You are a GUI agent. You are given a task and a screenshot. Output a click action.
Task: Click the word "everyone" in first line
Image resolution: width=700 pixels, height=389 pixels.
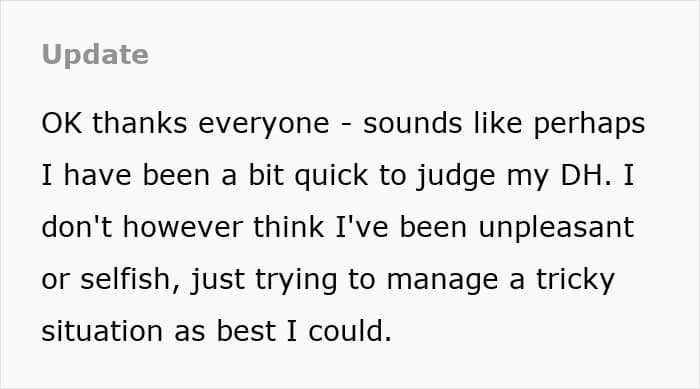(x=263, y=124)
